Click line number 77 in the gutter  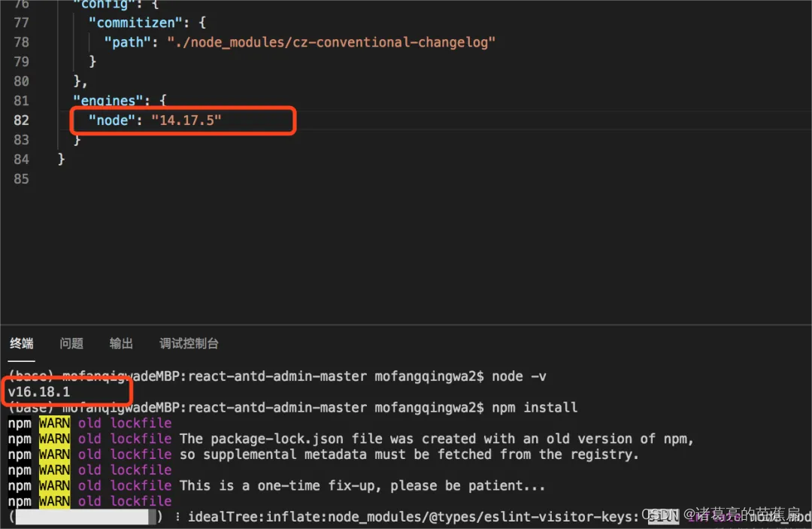21,23
